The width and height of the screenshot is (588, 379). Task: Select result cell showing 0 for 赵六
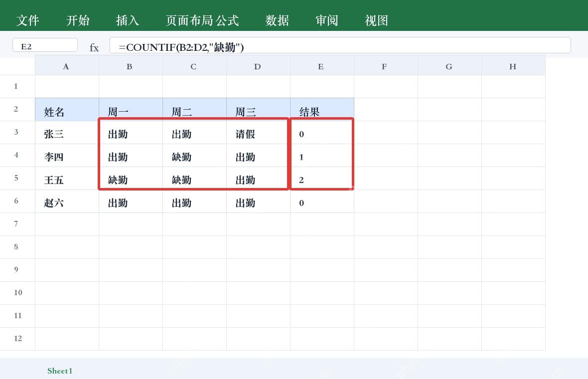(x=322, y=201)
